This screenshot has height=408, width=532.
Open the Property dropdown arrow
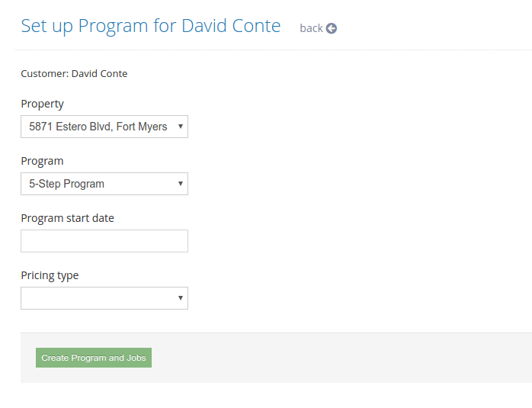(181, 127)
